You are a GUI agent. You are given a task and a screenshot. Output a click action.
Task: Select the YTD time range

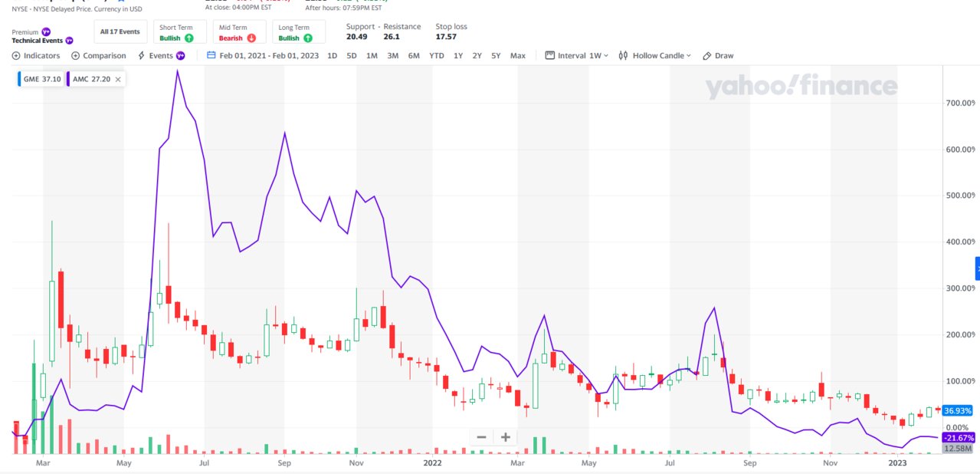point(437,56)
